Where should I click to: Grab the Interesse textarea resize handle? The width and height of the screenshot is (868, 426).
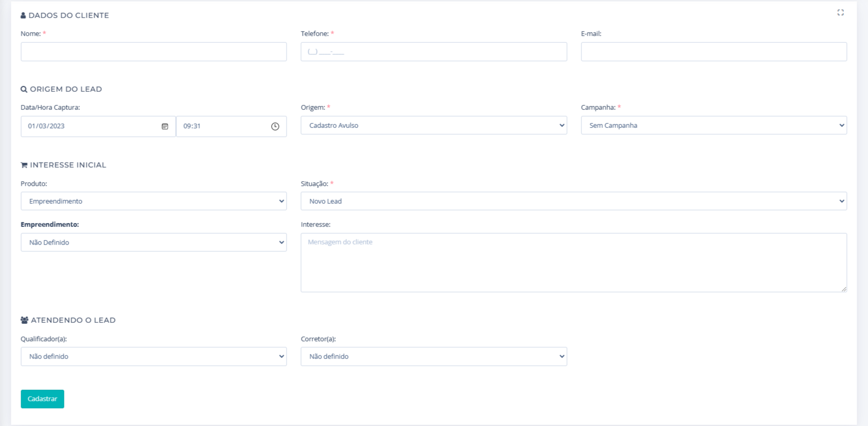click(844, 289)
